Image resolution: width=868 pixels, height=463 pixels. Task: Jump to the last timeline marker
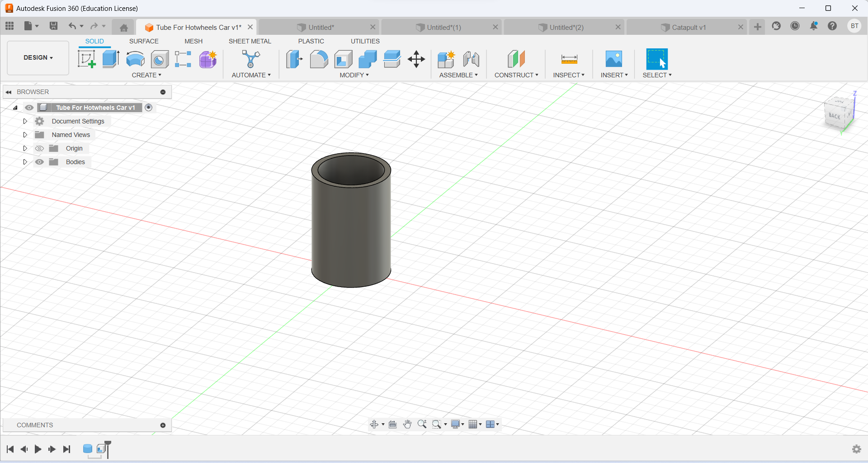(66, 449)
